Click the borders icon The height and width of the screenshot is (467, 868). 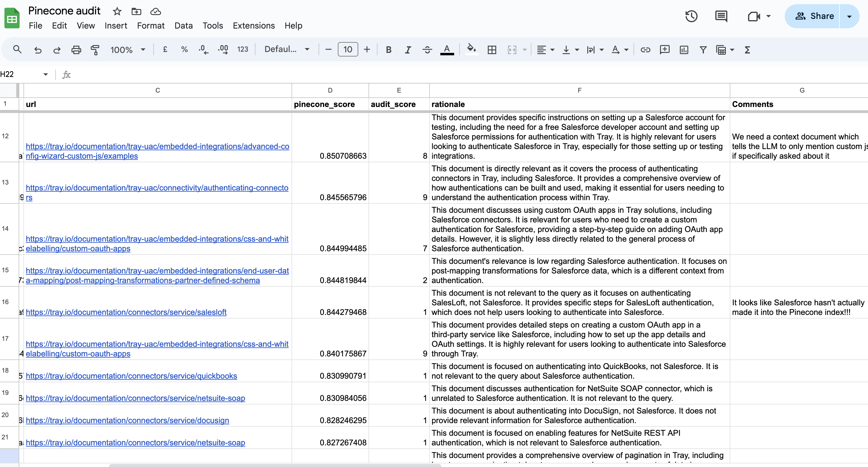point(492,50)
